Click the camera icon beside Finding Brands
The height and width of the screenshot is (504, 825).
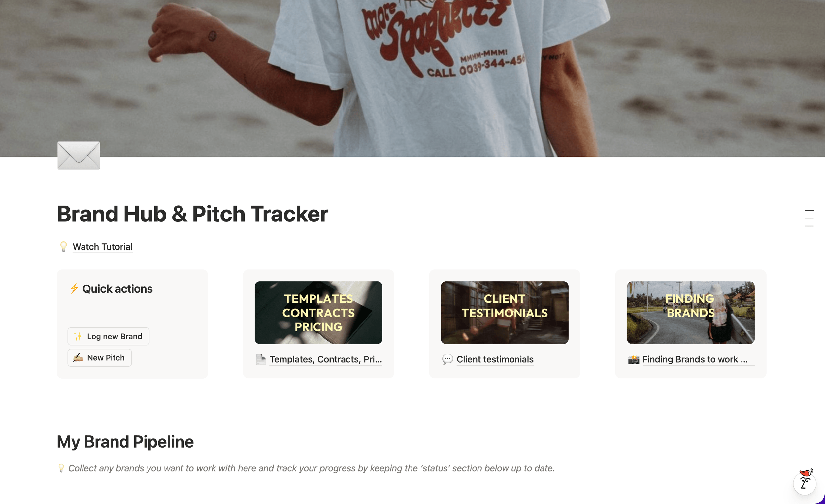click(634, 360)
